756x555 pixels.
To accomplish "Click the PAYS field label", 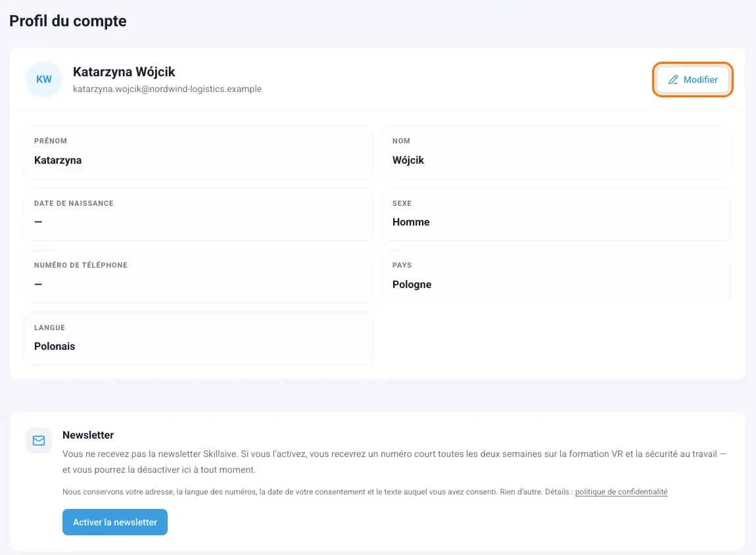I will [x=402, y=265].
